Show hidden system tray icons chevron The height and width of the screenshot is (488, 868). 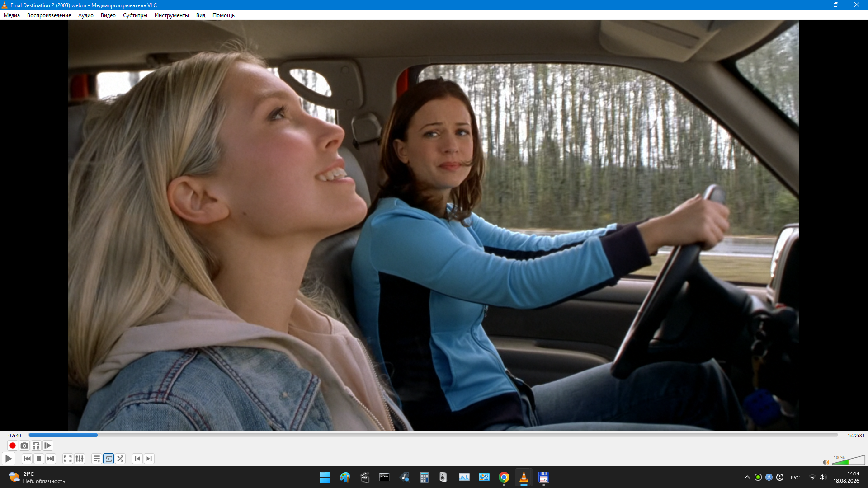coord(747,477)
